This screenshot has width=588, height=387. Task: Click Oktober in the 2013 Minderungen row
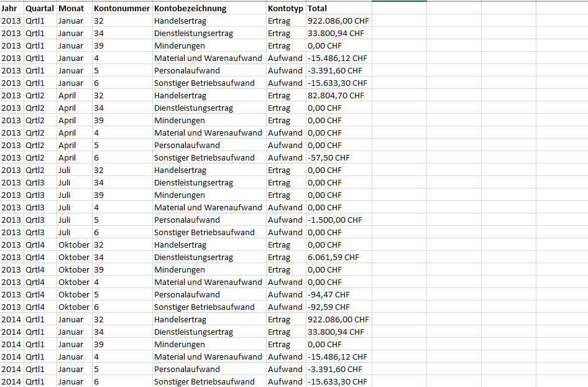point(73,269)
